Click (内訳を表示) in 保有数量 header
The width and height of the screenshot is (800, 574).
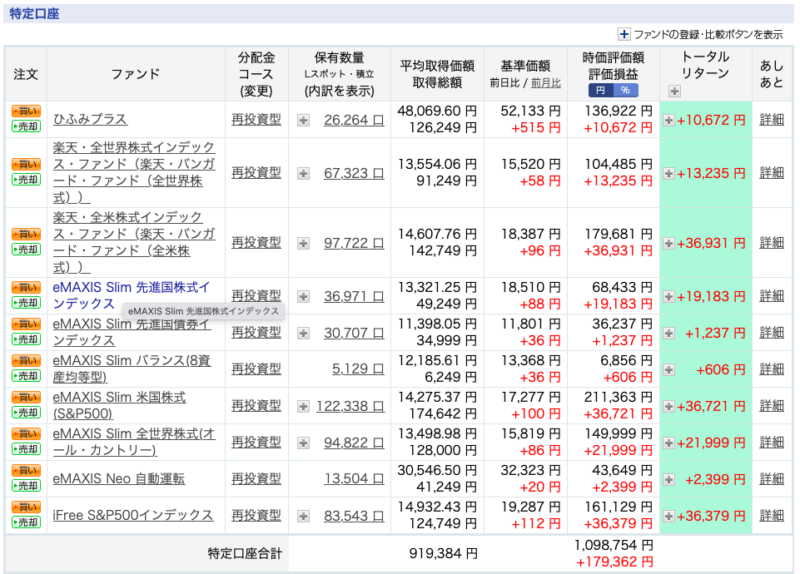click(339, 91)
